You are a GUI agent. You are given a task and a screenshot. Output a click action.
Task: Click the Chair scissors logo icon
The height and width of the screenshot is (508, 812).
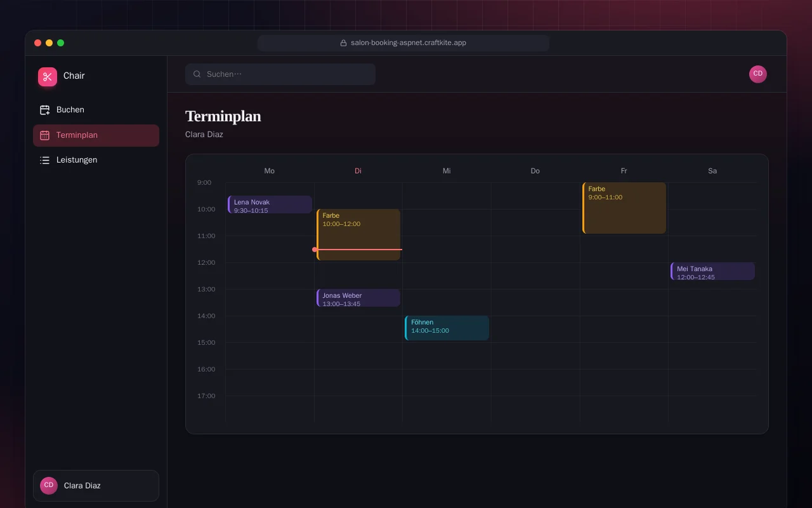(x=48, y=77)
